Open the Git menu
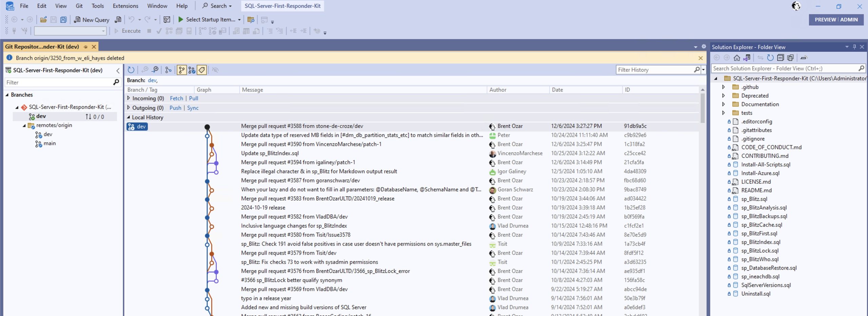868x316 pixels. [79, 6]
